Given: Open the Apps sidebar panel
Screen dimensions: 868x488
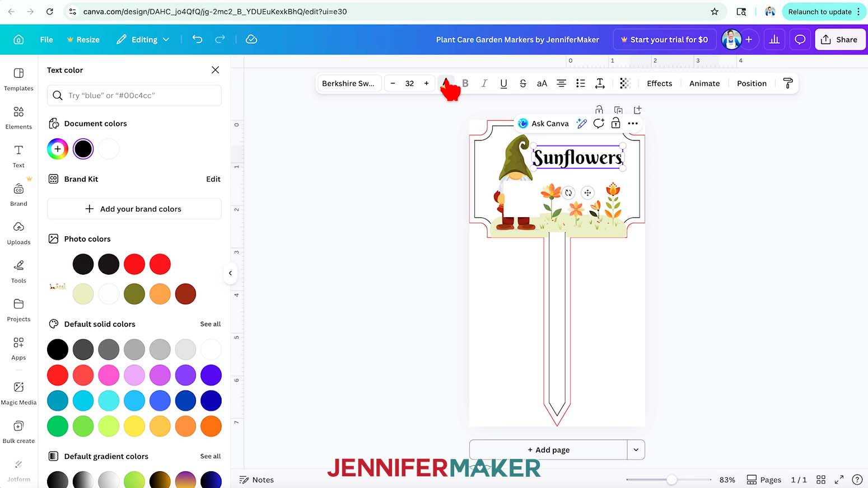Looking at the screenshot, I should pyautogui.click(x=18, y=349).
